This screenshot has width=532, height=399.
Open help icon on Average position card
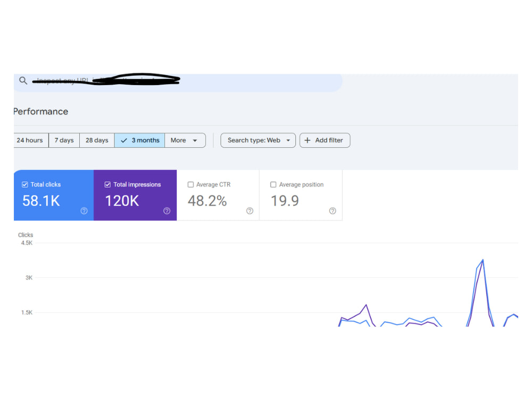coord(332,211)
